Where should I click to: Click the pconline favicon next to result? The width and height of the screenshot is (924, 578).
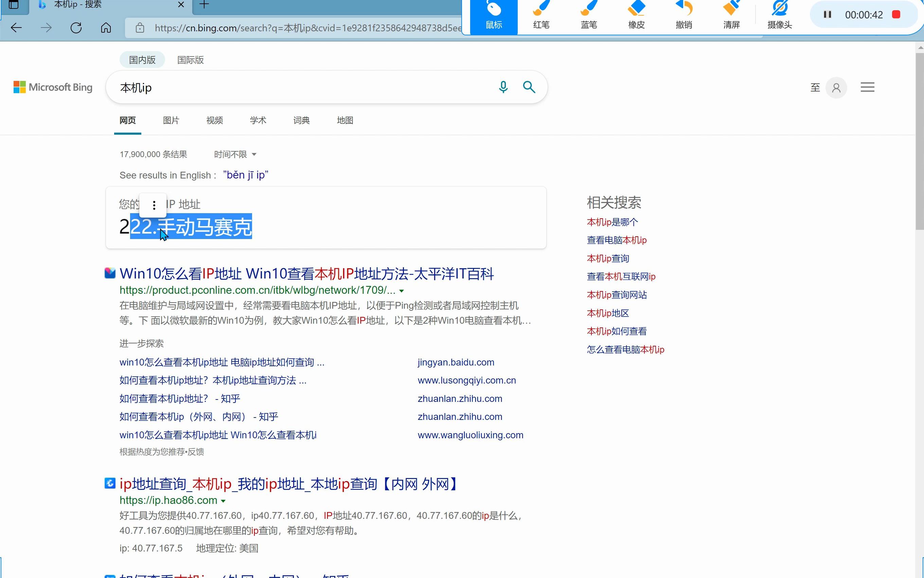(x=110, y=273)
